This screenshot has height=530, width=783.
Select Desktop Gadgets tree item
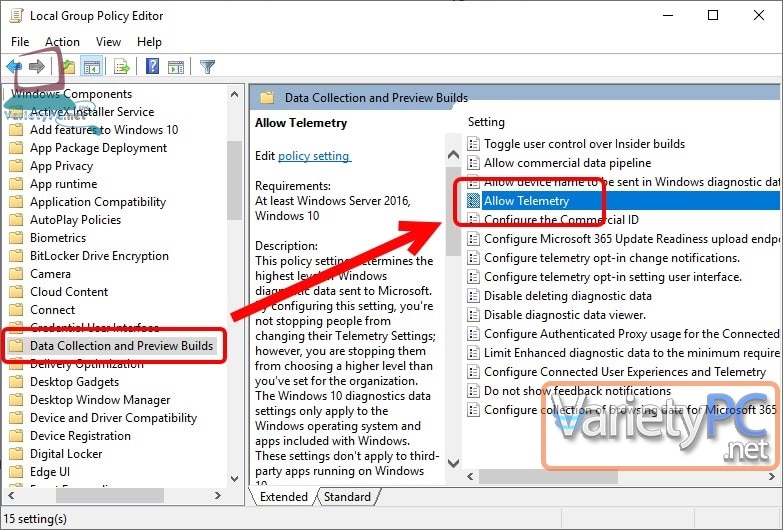74,382
